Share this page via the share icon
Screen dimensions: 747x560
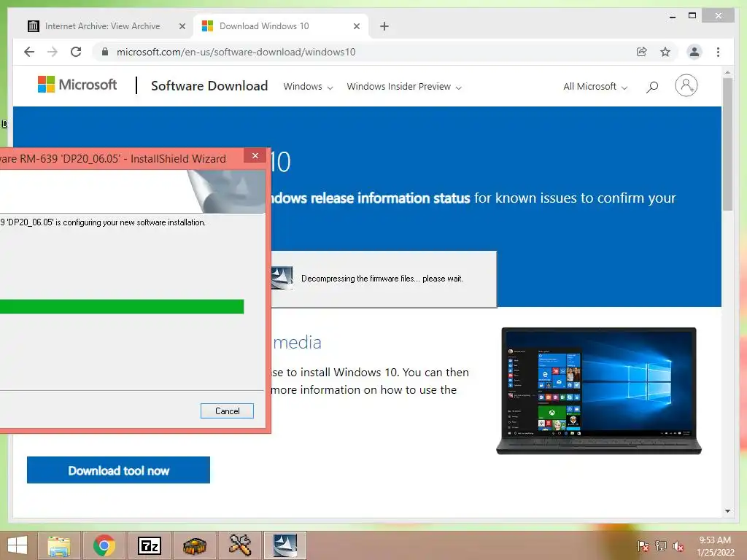[642, 52]
